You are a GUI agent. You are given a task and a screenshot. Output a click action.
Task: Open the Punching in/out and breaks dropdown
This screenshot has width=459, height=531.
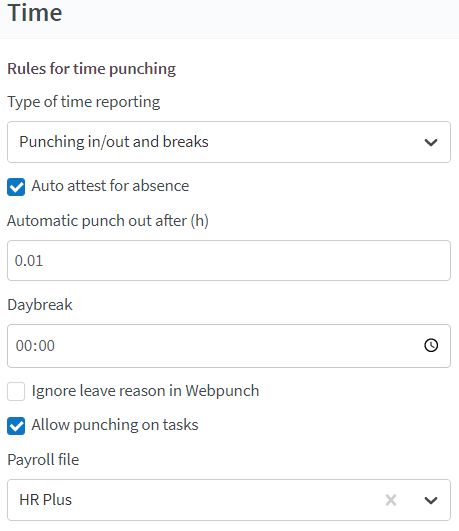(x=229, y=142)
